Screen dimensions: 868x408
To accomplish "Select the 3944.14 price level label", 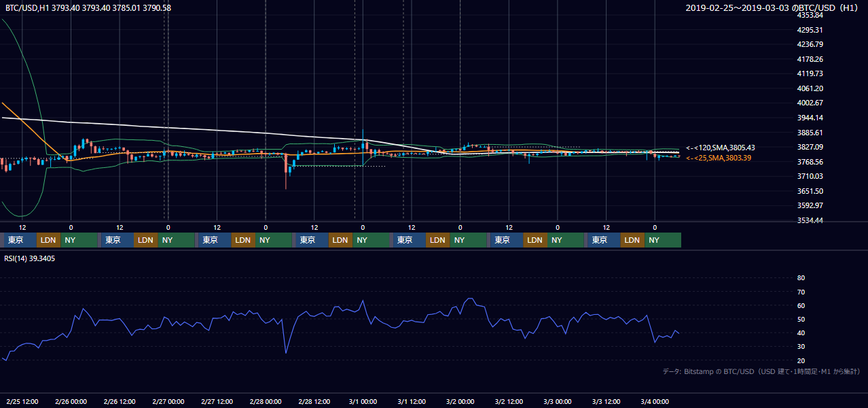I will point(810,118).
